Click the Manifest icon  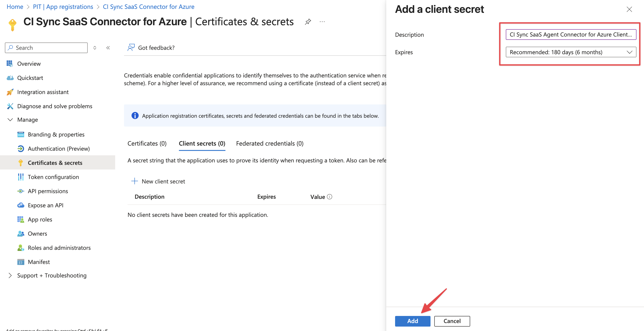click(x=21, y=262)
